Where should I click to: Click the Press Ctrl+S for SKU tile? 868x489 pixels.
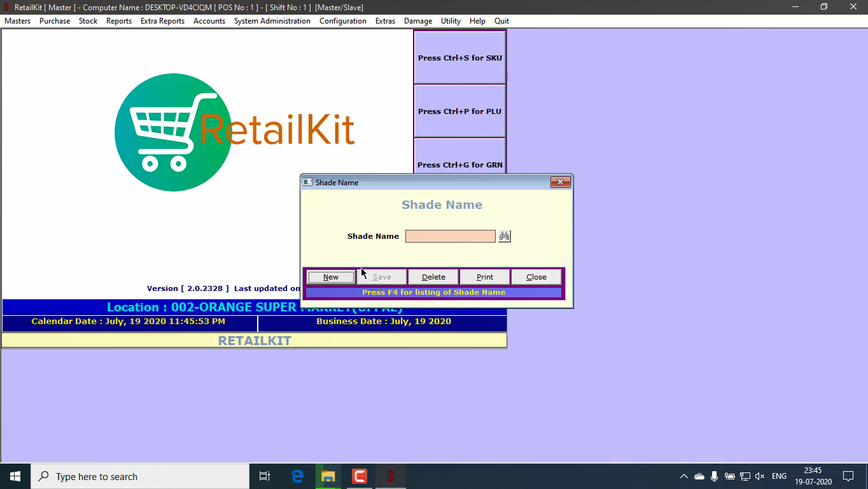pyautogui.click(x=459, y=57)
